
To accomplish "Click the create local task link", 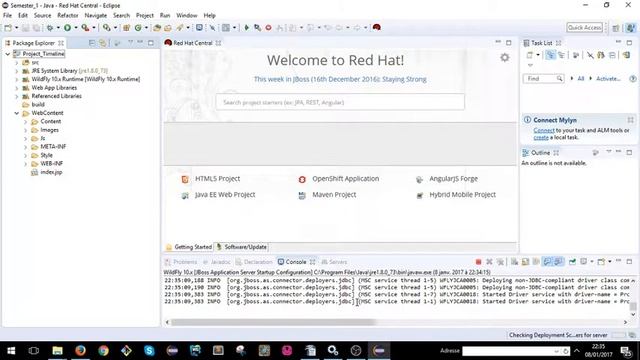I will (541, 138).
